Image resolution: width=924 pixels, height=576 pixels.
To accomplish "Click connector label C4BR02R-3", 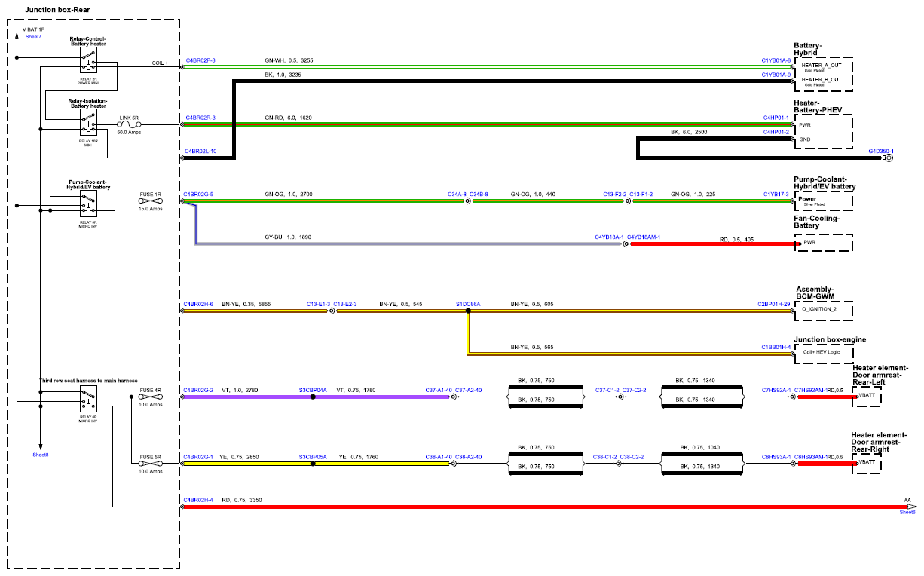I will [200, 118].
